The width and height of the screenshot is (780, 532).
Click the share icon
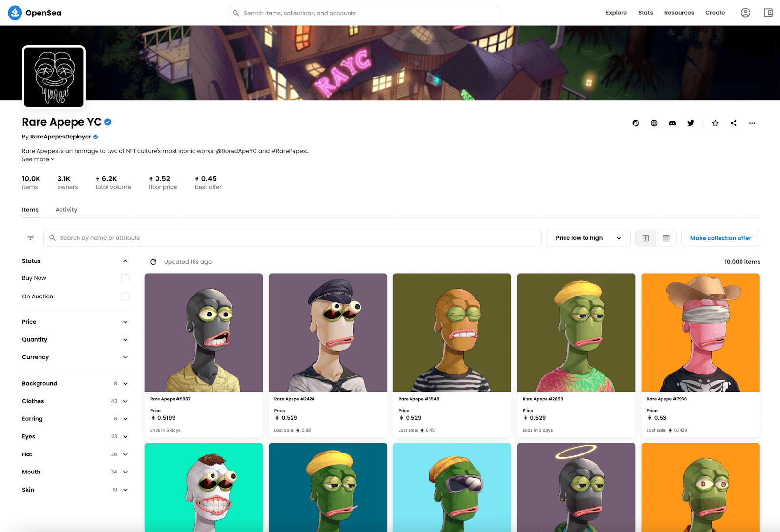pos(734,123)
